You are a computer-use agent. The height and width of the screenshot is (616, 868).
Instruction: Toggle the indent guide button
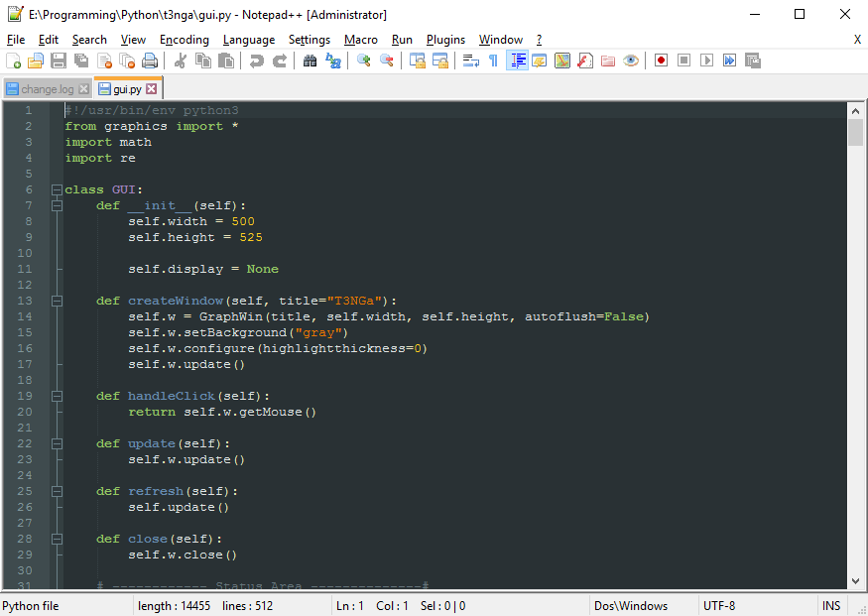tap(517, 61)
